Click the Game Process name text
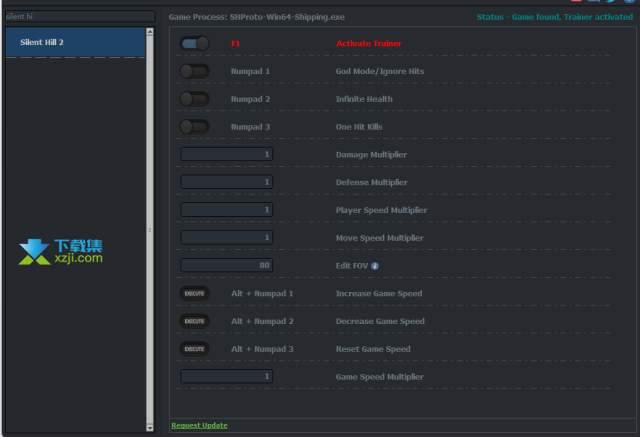The height and width of the screenshot is (437, 640). (x=257, y=17)
